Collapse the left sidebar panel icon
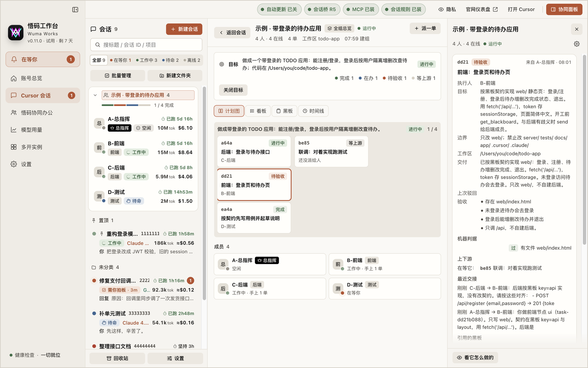The image size is (588, 368). pyautogui.click(x=75, y=10)
